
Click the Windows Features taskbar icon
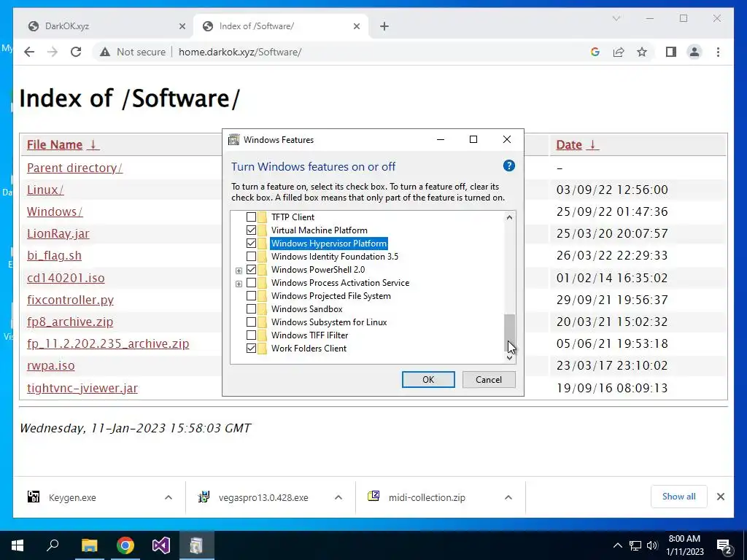196,545
